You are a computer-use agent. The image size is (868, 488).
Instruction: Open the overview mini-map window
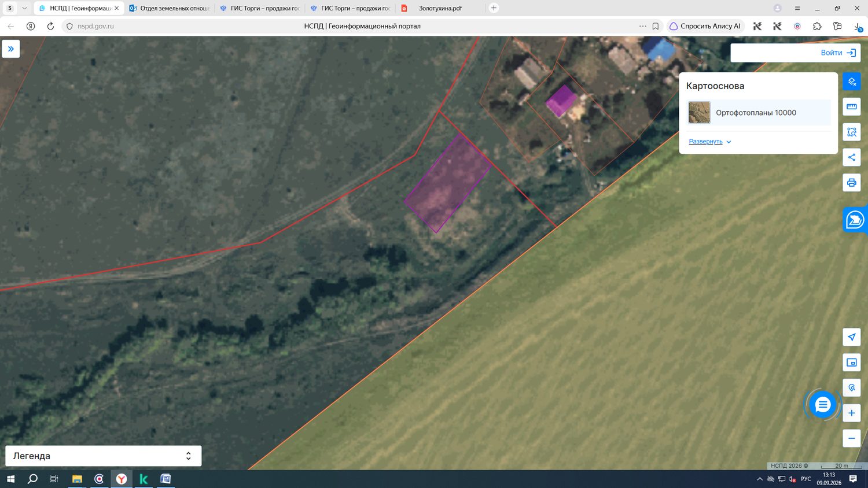(x=852, y=363)
